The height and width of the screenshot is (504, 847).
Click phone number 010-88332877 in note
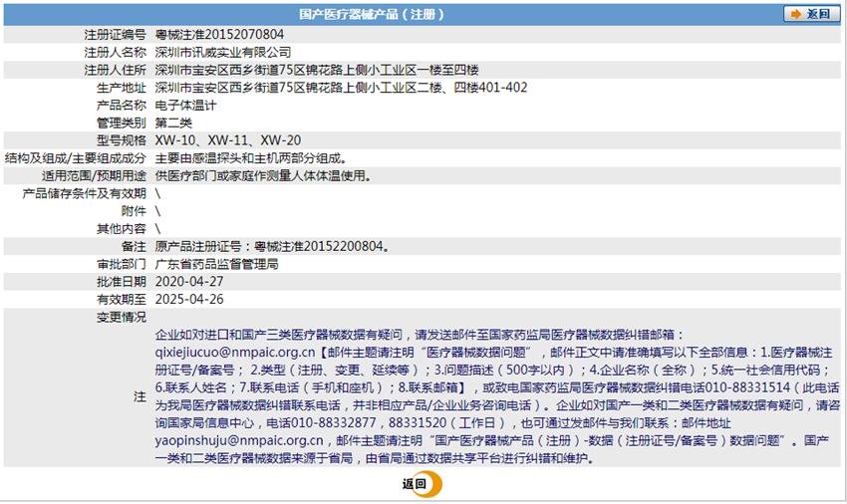333,423
